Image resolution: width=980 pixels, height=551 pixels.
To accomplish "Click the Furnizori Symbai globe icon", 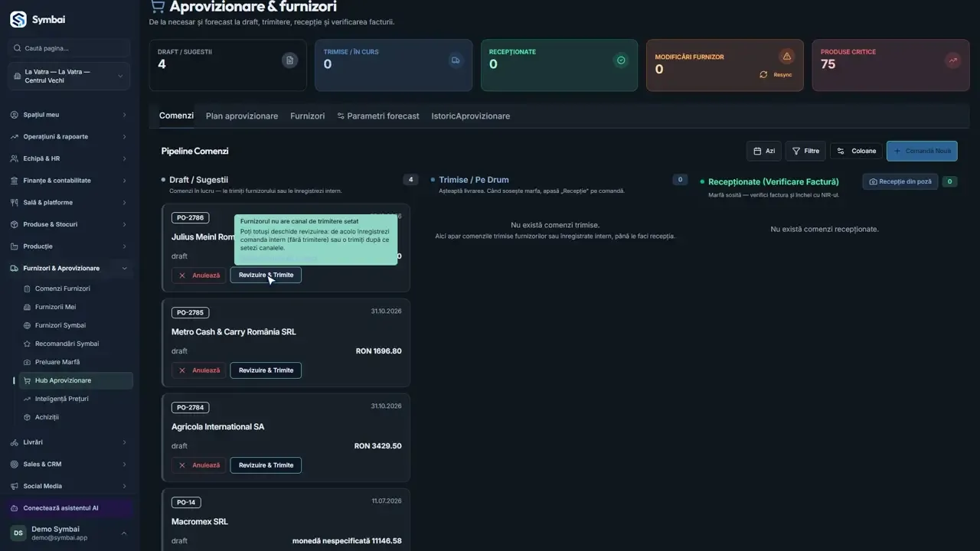I will point(28,325).
